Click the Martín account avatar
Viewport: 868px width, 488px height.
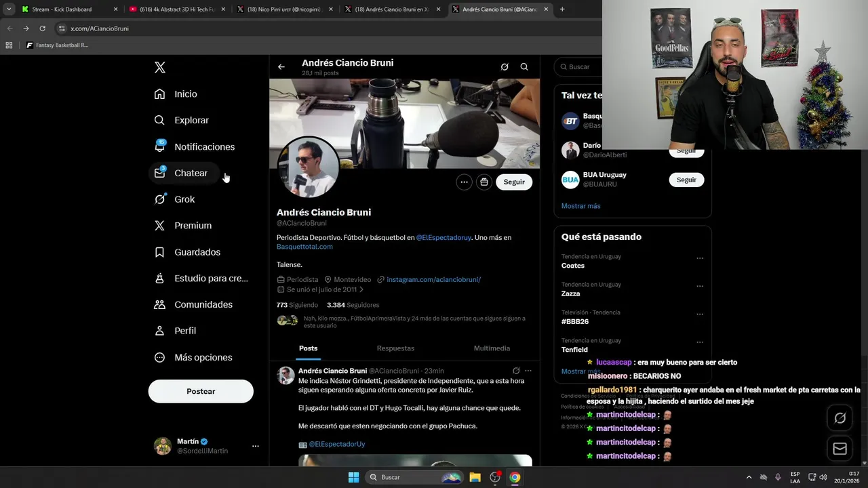(x=163, y=446)
